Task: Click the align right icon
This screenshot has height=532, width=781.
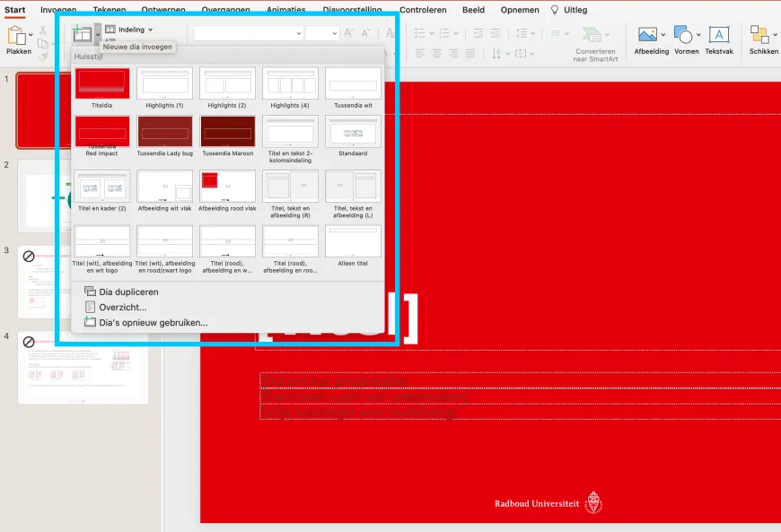Action: pos(453,53)
